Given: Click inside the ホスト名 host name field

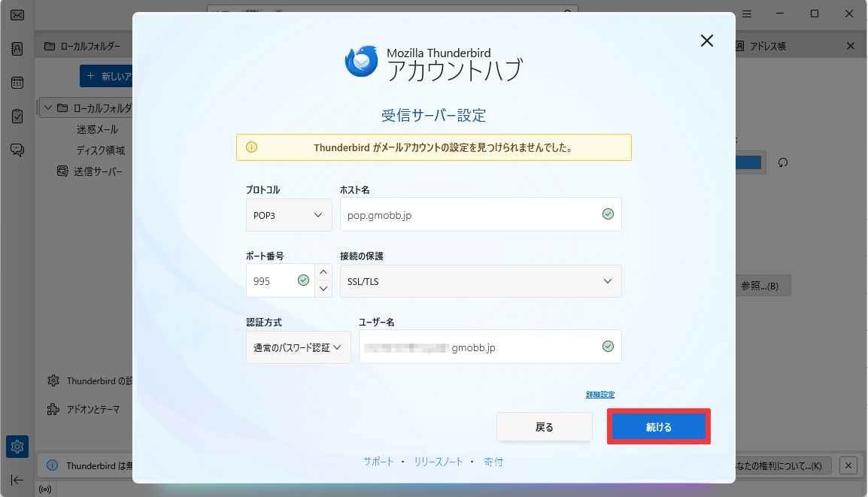Looking at the screenshot, I should click(481, 214).
